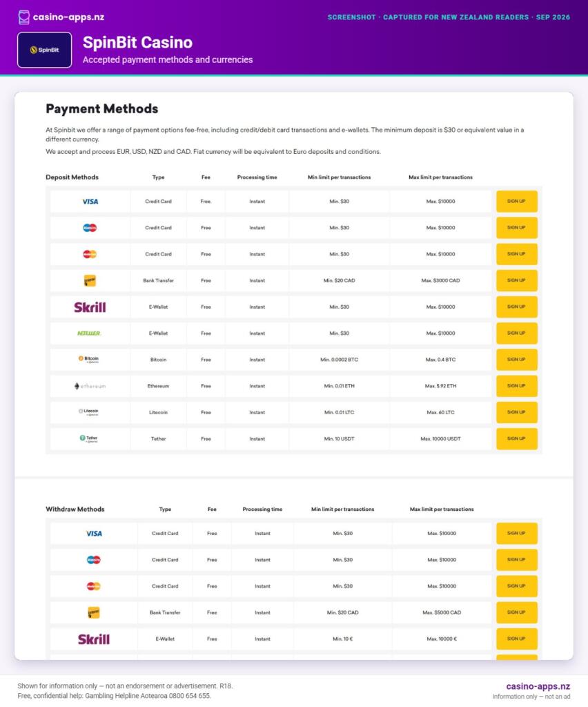Click 'Min. 0.01 LTC' cell
The width and height of the screenshot is (588, 707).
coord(340,413)
